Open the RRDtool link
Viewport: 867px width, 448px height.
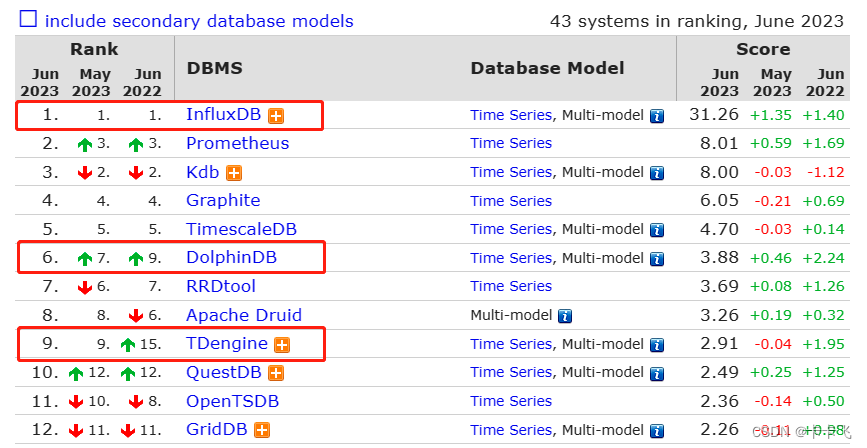pyautogui.click(x=221, y=286)
